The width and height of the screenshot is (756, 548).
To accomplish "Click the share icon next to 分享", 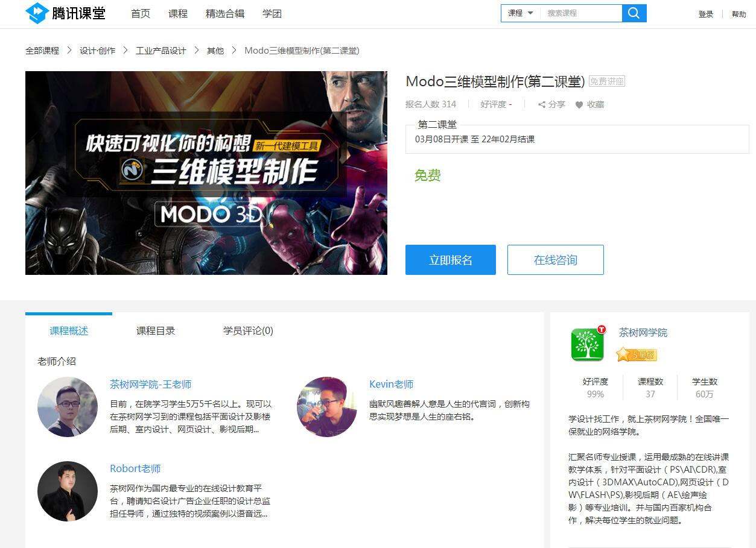I will (x=542, y=105).
